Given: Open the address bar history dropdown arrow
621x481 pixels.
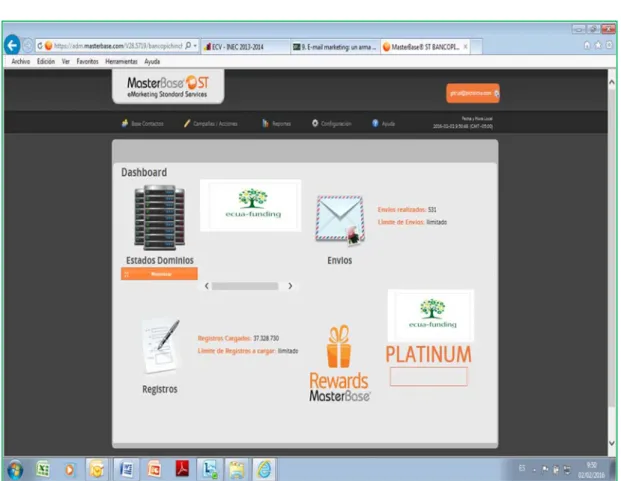Looking at the screenshot, I should pyautogui.click(x=195, y=46).
